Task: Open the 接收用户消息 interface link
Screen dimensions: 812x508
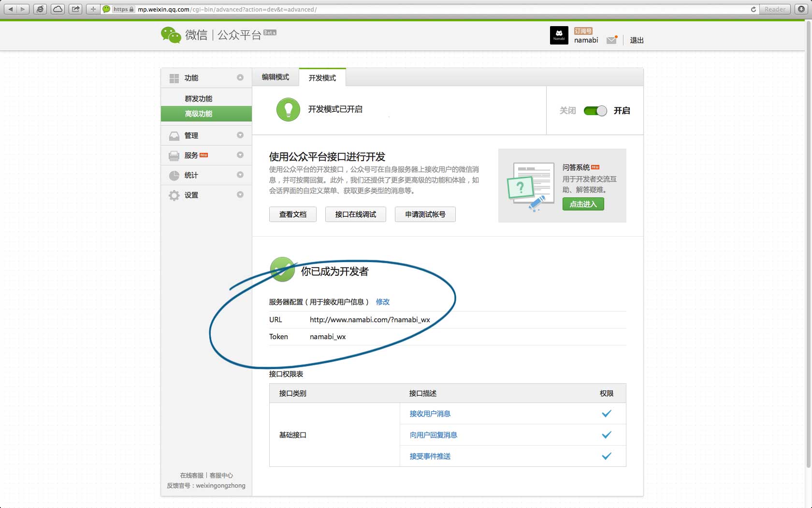Action: point(430,414)
